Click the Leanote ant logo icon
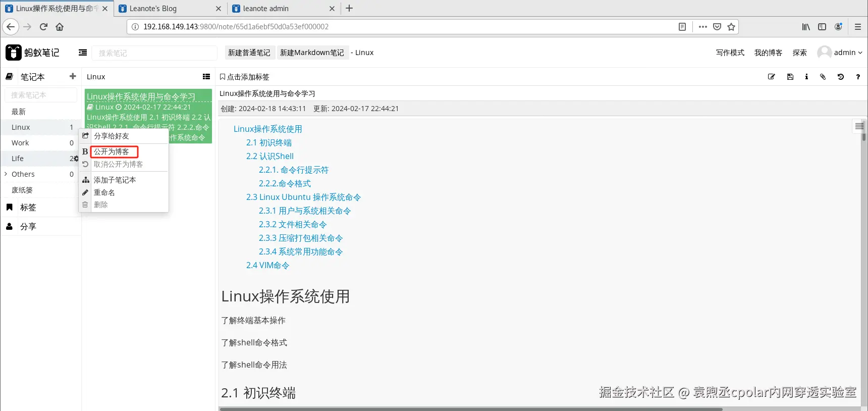Screen dimensions: 868x411 click(x=14, y=53)
